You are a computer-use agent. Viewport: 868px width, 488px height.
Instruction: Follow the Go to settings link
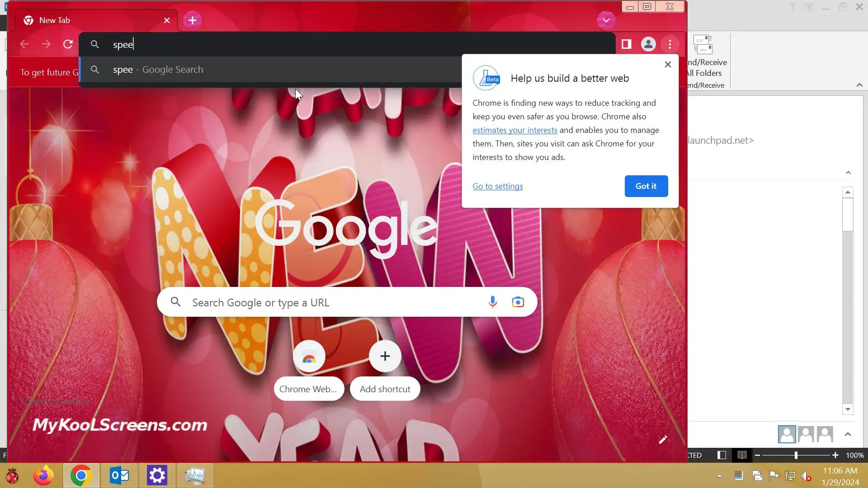pos(497,186)
